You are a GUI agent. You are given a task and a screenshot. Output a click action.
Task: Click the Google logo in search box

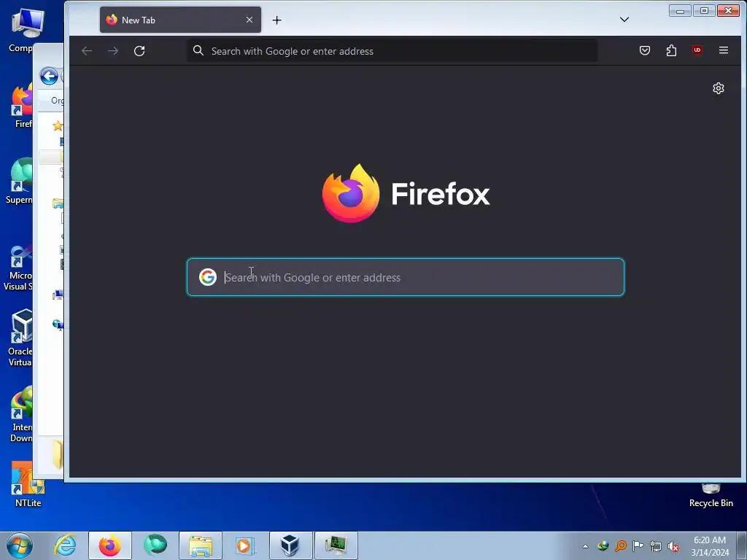(208, 277)
